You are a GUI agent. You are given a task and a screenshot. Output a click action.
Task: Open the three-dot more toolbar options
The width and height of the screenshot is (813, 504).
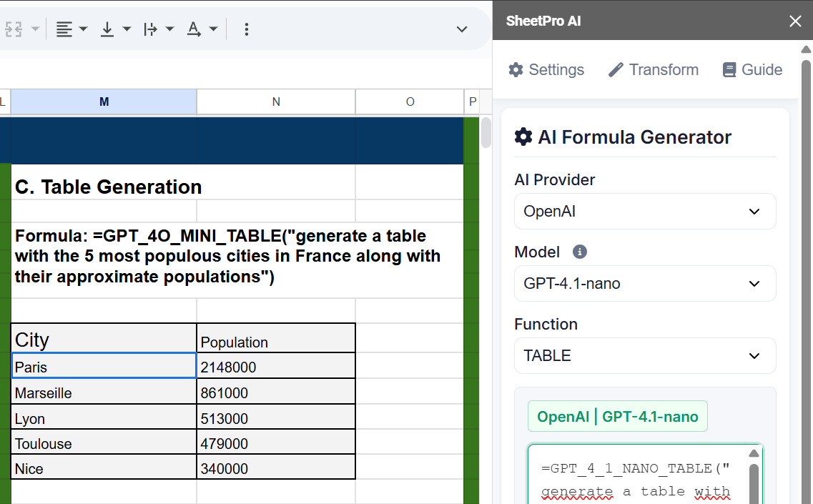[246, 29]
